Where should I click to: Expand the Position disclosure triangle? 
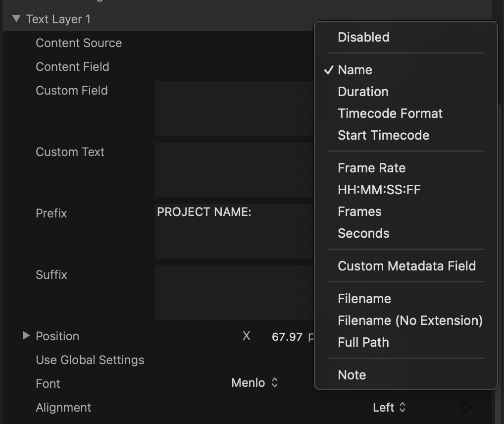coord(26,336)
